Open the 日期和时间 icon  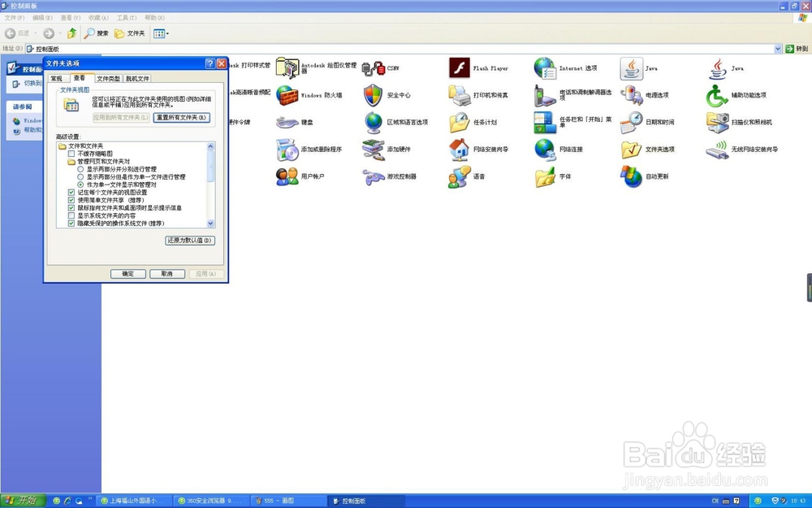click(631, 123)
